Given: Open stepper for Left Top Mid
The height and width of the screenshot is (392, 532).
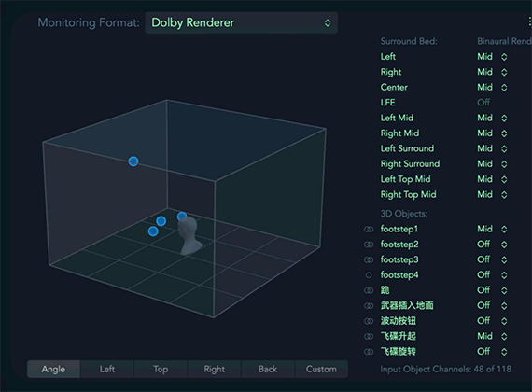Looking at the screenshot, I should click(504, 179).
